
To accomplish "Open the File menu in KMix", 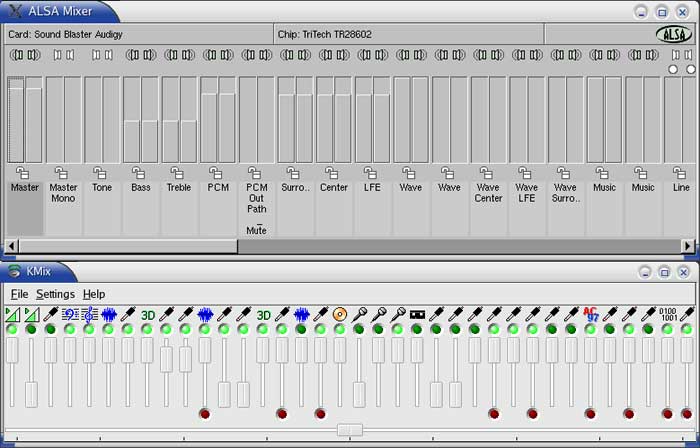I will point(19,294).
